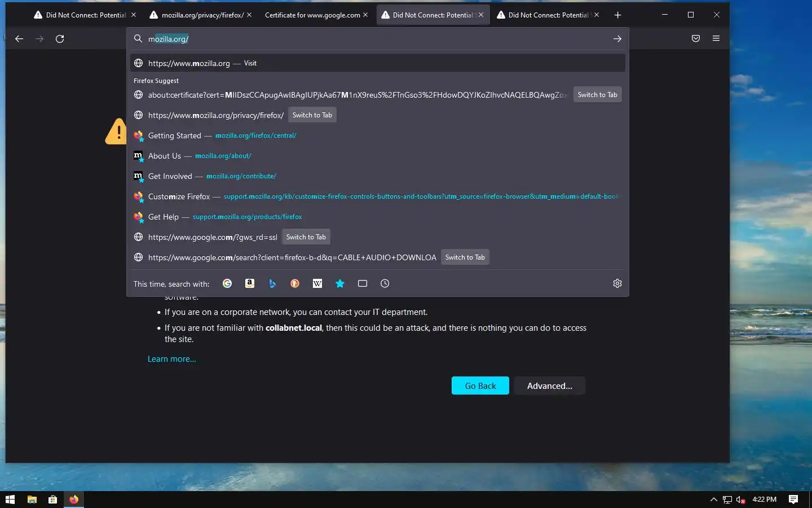Switch to mozilla.org/privacy/firefox/ tab
The width and height of the screenshot is (812, 508).
click(x=201, y=15)
